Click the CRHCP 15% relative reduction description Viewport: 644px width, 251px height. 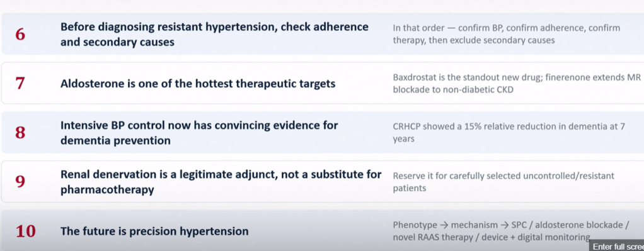coord(509,133)
